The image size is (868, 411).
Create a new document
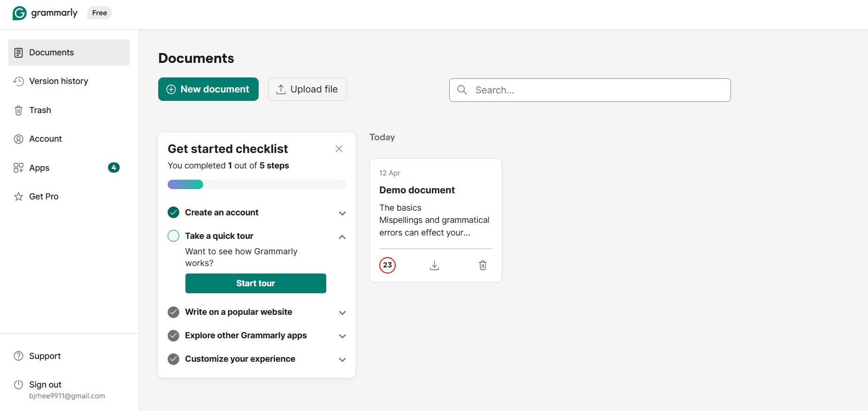click(x=208, y=89)
